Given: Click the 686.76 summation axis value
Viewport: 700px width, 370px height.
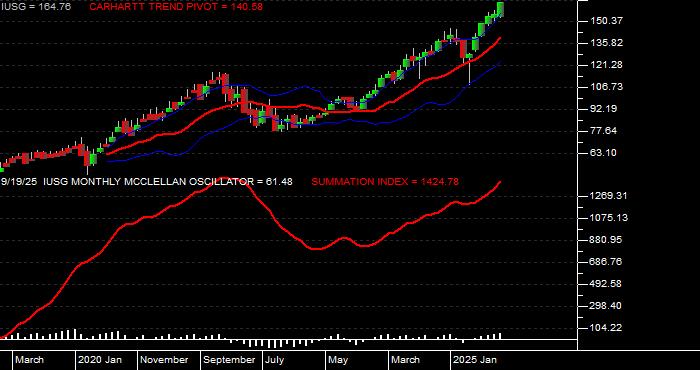Looking at the screenshot, I should pyautogui.click(x=605, y=262).
